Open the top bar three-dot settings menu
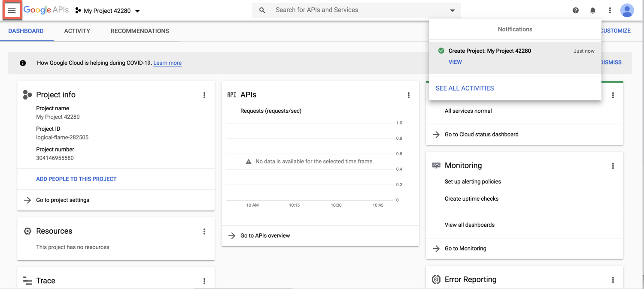This screenshot has width=644, height=289. coord(610,10)
